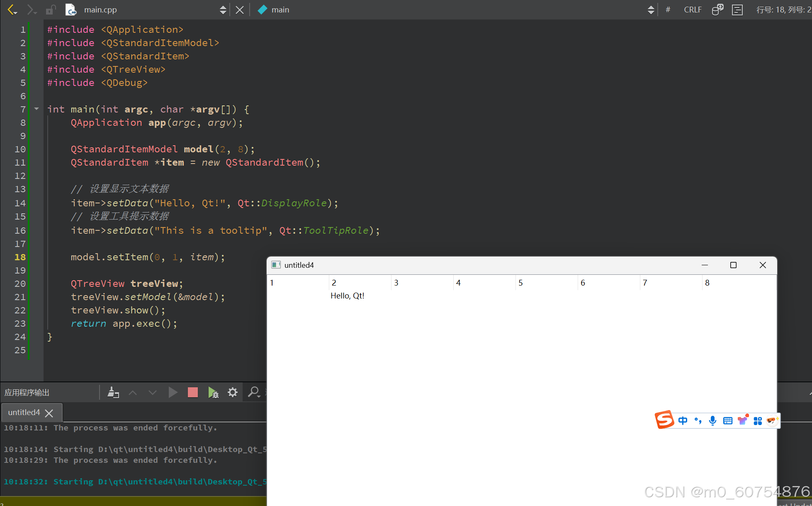The width and height of the screenshot is (812, 506).
Task: Click the indentation settings icon
Action: [737, 10]
